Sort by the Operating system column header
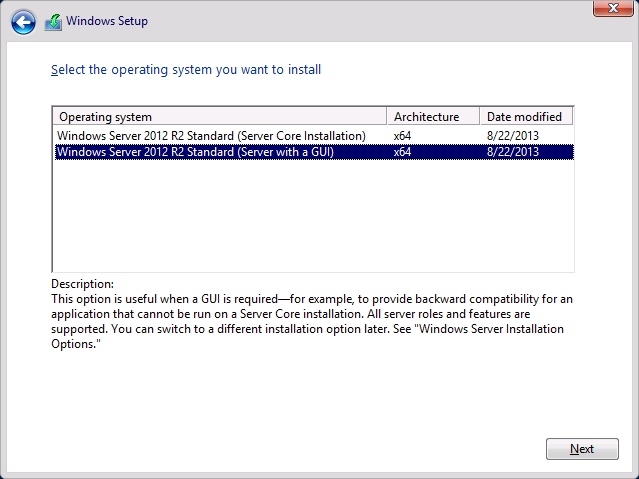This screenshot has height=479, width=639. pos(220,117)
